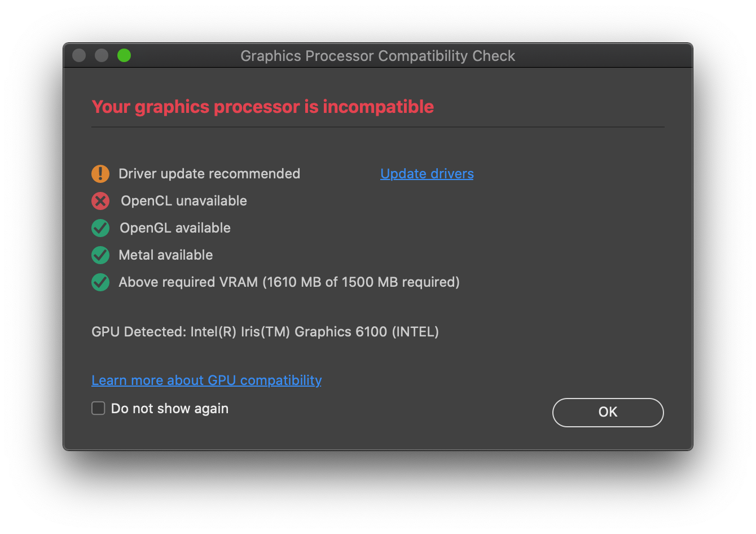Click the green checkmark beside Metal available

point(100,255)
